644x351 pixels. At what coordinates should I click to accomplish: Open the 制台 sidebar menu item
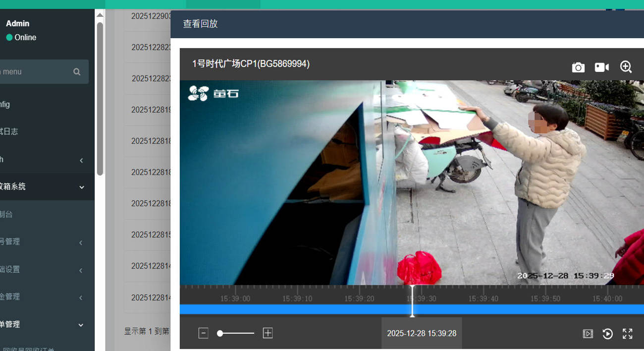[x=6, y=215]
